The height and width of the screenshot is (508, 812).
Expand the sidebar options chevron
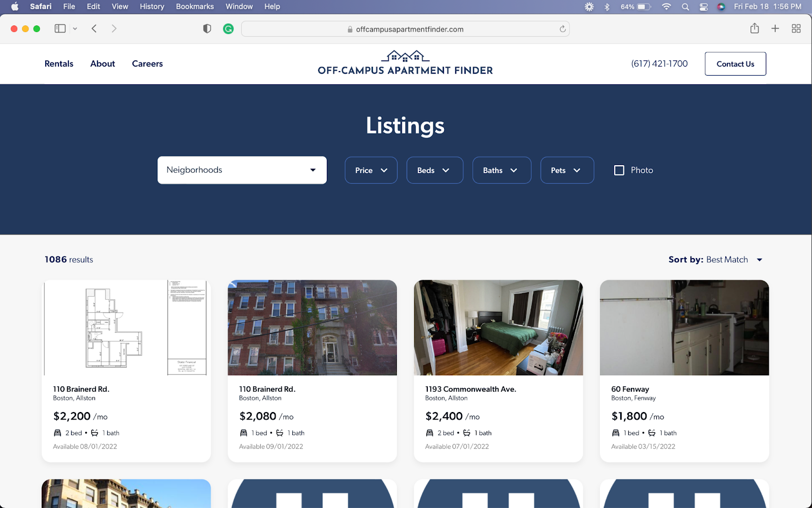pos(75,29)
